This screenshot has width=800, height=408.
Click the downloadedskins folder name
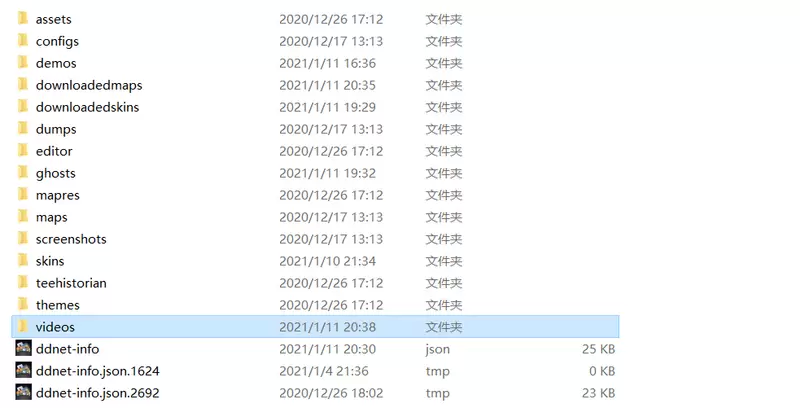(x=87, y=107)
